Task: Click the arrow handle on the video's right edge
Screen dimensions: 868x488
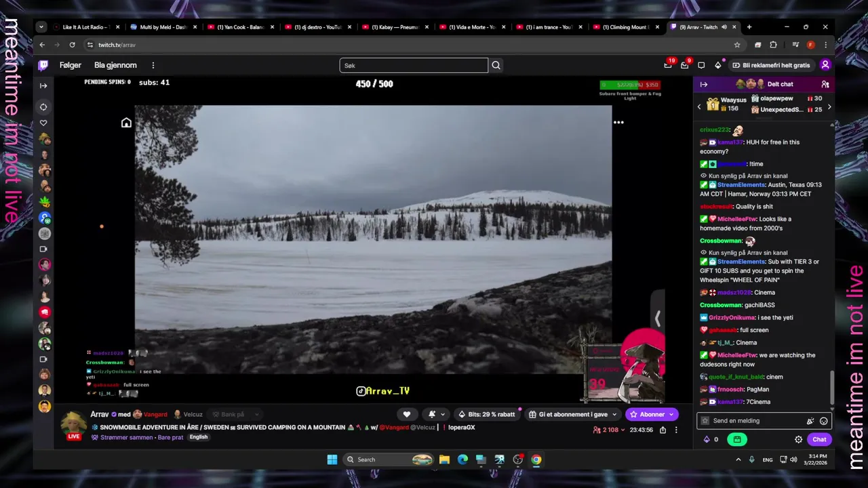Action: pyautogui.click(x=657, y=318)
